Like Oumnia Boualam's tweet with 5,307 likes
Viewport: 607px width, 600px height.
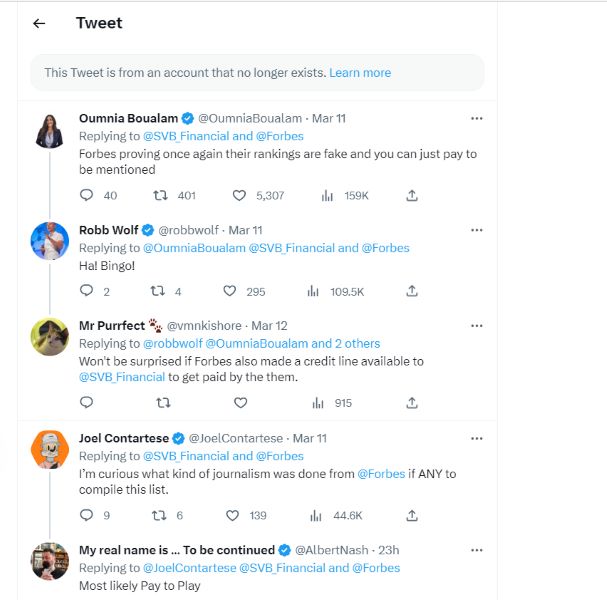pos(240,196)
